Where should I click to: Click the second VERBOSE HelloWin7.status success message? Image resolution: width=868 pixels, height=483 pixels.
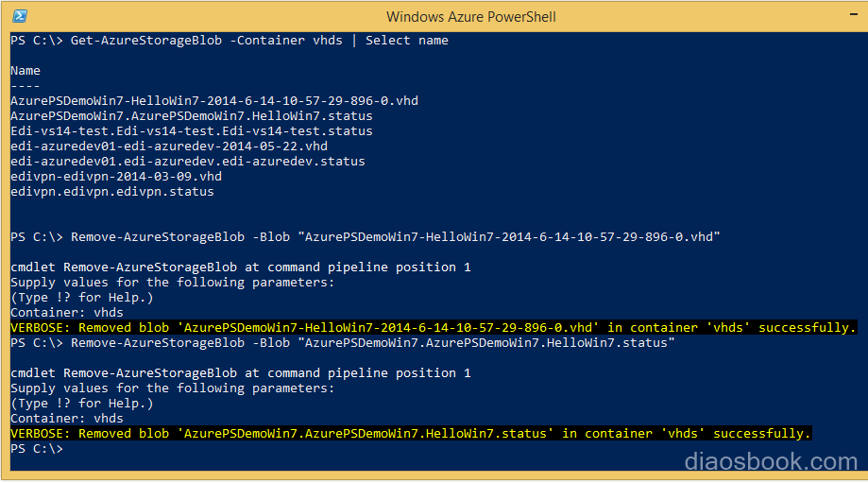[x=411, y=433]
